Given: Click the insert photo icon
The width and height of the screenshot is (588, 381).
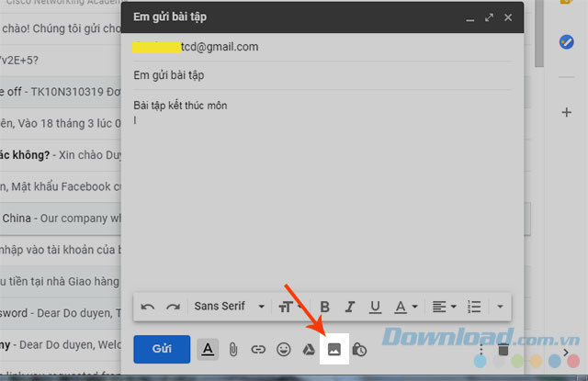Looking at the screenshot, I should click(x=334, y=349).
